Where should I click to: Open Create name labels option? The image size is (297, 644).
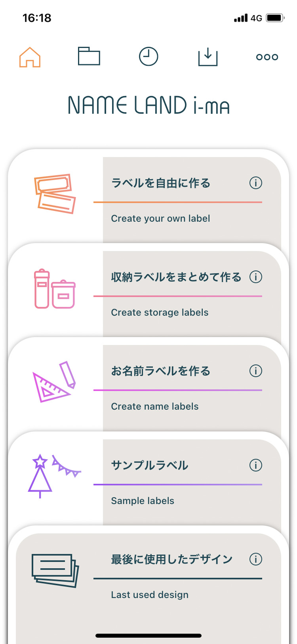pos(155,406)
